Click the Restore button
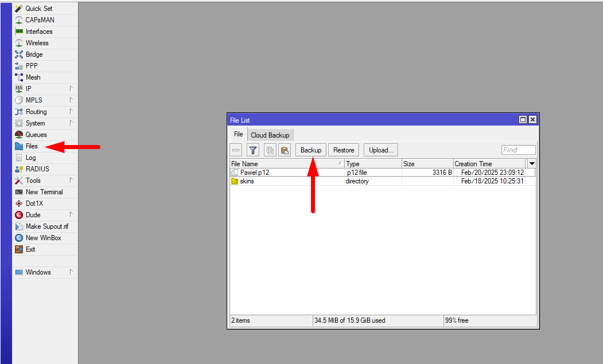Viewport: 603px width, 364px height. [344, 150]
